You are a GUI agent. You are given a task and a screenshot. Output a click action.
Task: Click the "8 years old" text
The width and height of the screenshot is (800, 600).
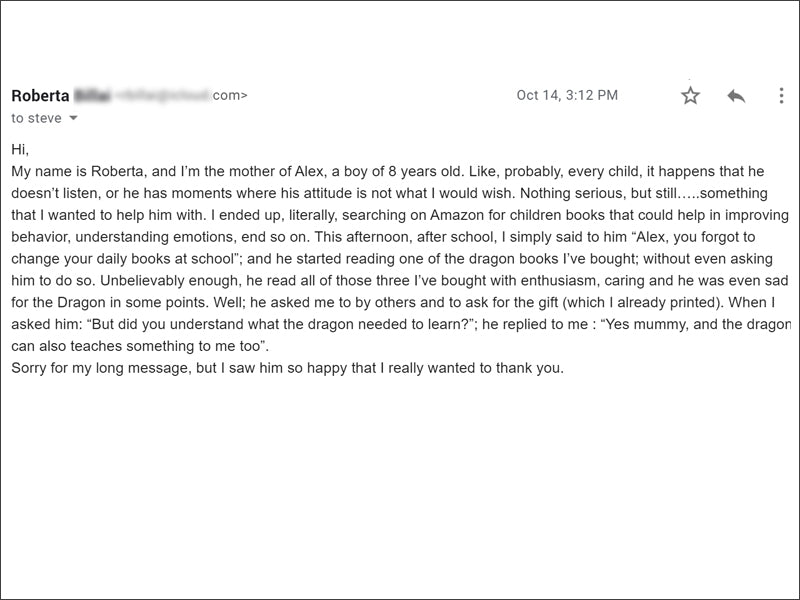coord(424,171)
